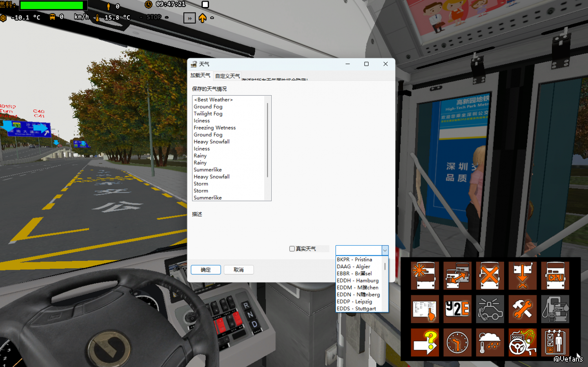Switch to the 自定义天气 tab
Viewport: 588px width, 367px height.
tap(227, 76)
